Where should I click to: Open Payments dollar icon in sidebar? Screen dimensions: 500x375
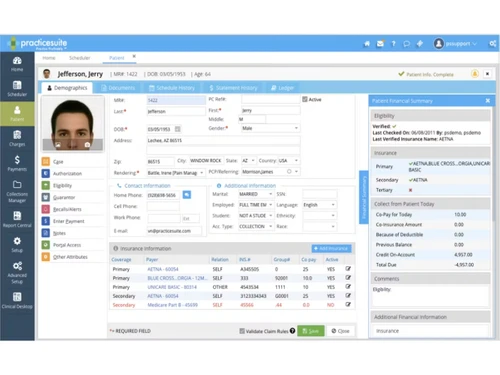click(x=17, y=163)
